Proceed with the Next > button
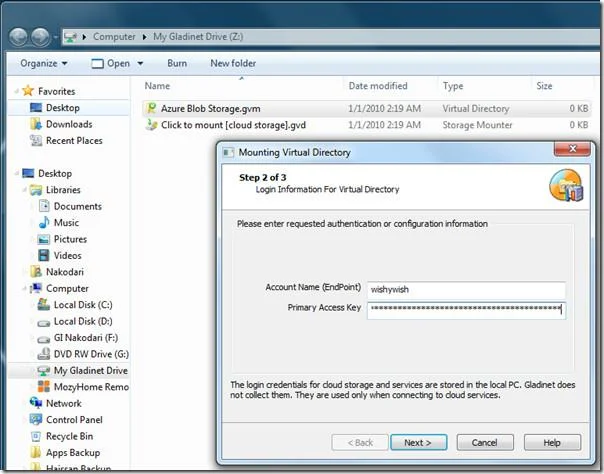 [x=418, y=442]
